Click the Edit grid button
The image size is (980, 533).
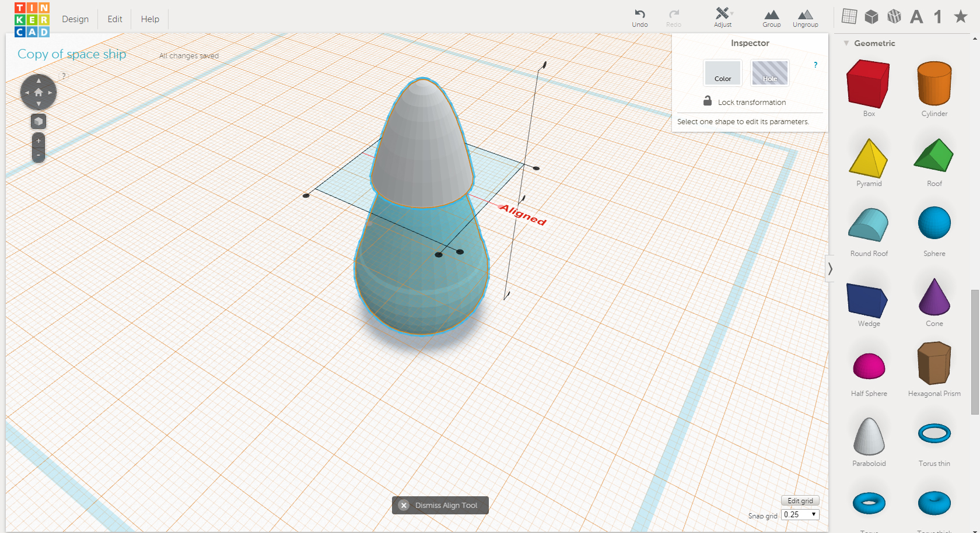(x=800, y=500)
